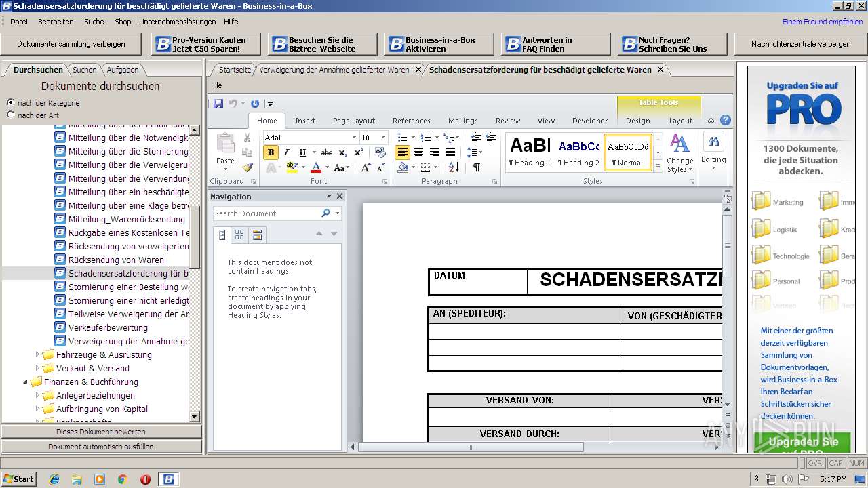Click the Line Spacing icon

click(x=472, y=152)
